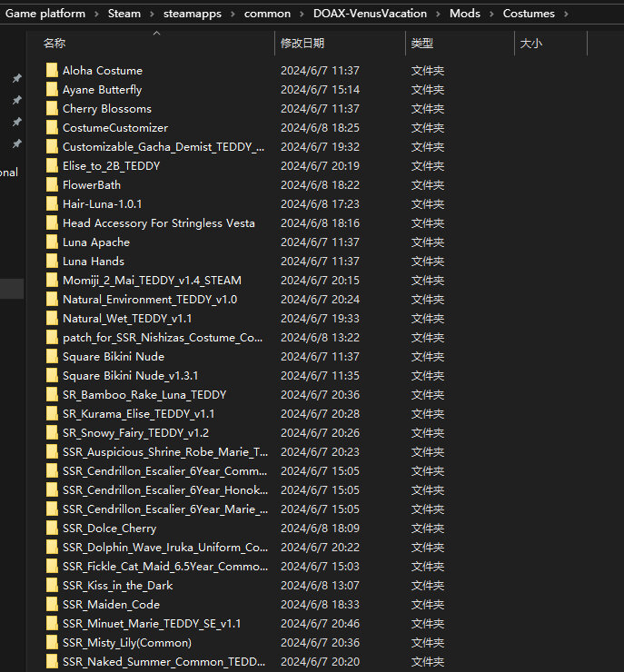Screen dimensions: 624x672
Task: Click the Luna Apache folder icon
Action: 52,242
